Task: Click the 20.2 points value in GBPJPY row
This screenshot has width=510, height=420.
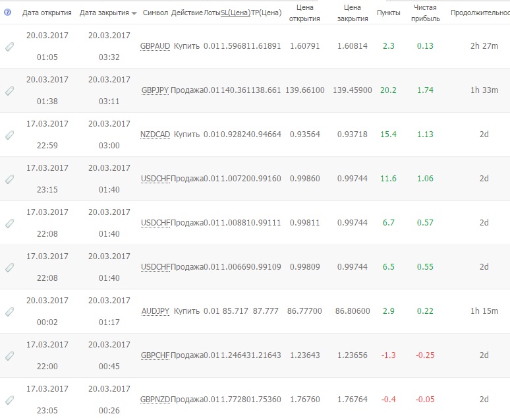Action: pos(388,90)
